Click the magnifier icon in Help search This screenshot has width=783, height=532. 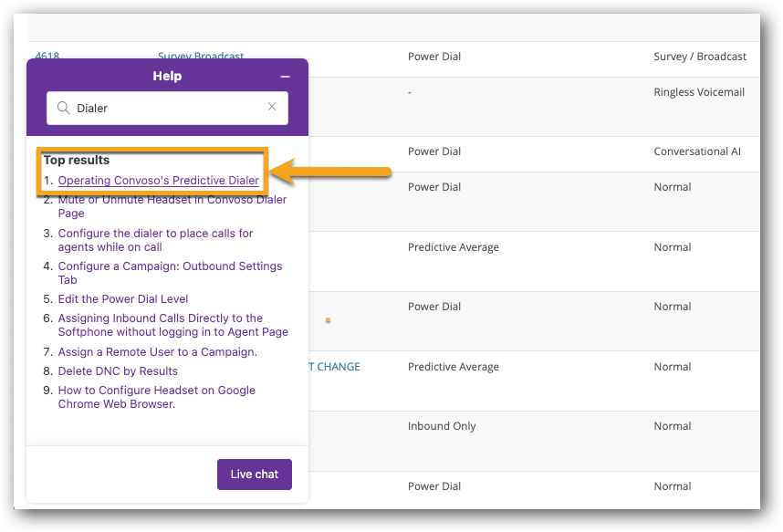63,108
